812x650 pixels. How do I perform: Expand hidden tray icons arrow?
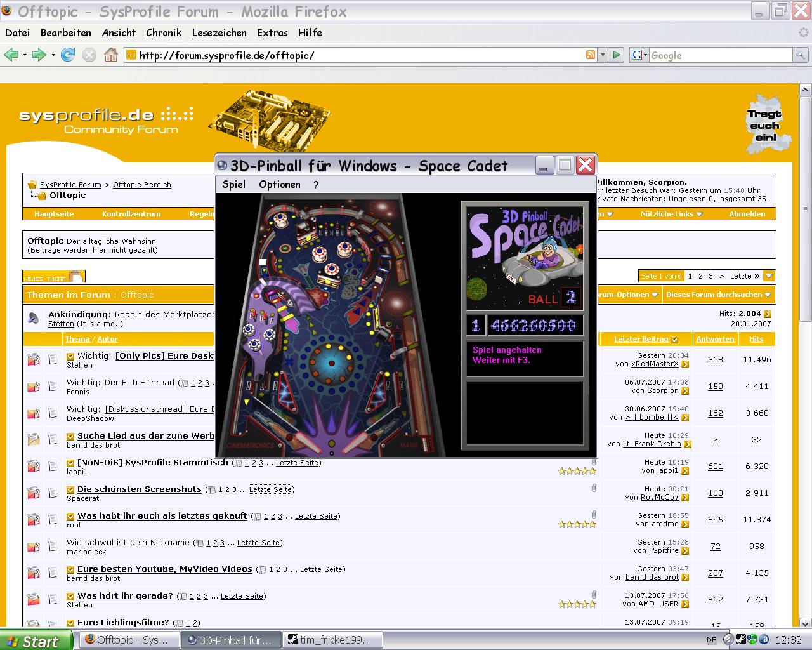(730, 640)
